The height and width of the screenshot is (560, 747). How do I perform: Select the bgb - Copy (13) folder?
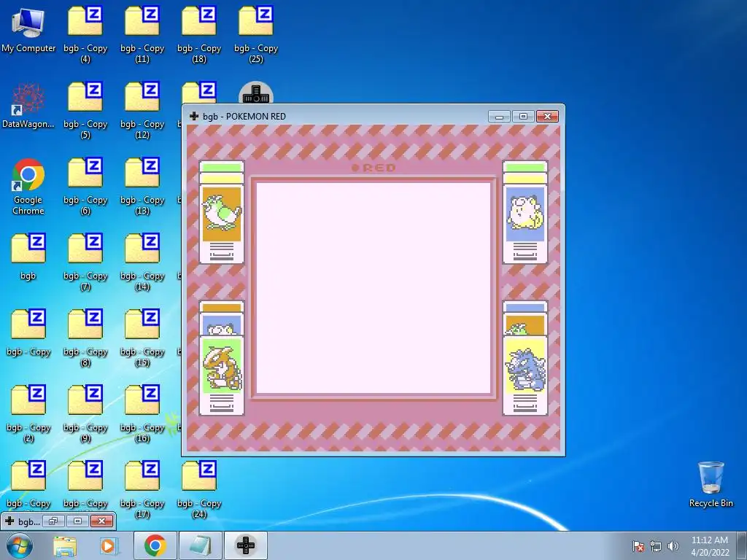pos(142,187)
